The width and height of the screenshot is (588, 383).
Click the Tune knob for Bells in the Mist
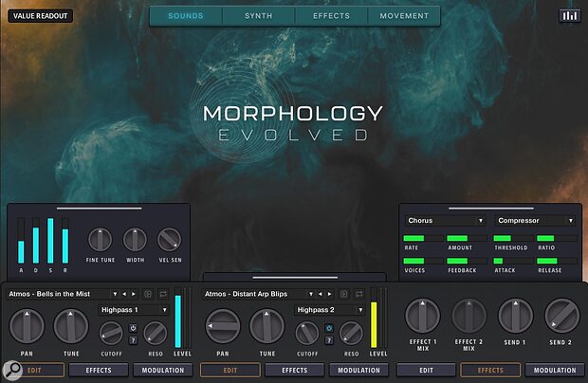(71, 326)
